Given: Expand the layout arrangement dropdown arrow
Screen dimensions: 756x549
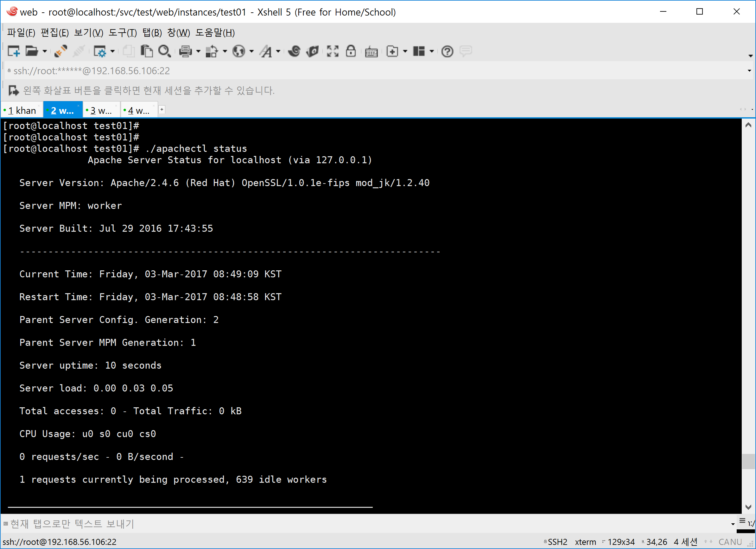Looking at the screenshot, I should 432,51.
